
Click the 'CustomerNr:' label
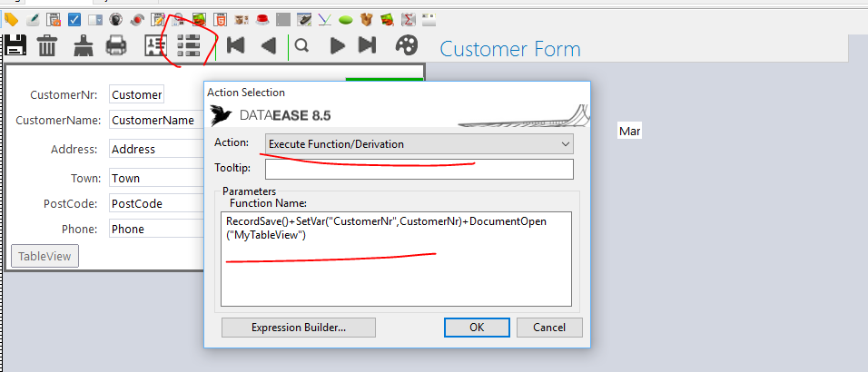coord(64,94)
